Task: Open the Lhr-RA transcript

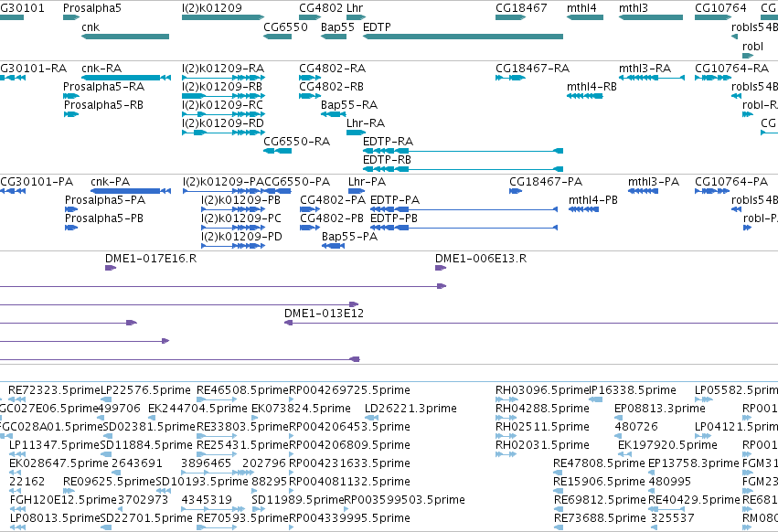Action: pyautogui.click(x=356, y=133)
